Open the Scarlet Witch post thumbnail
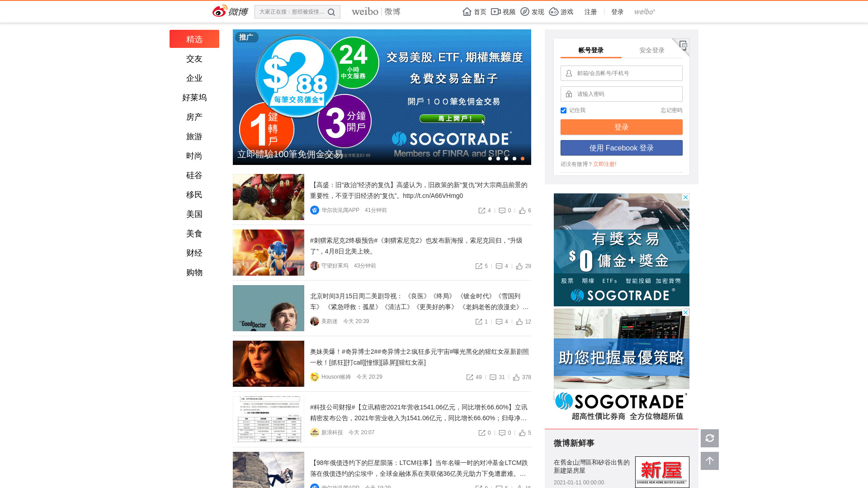This screenshot has height=488, width=868. [269, 364]
